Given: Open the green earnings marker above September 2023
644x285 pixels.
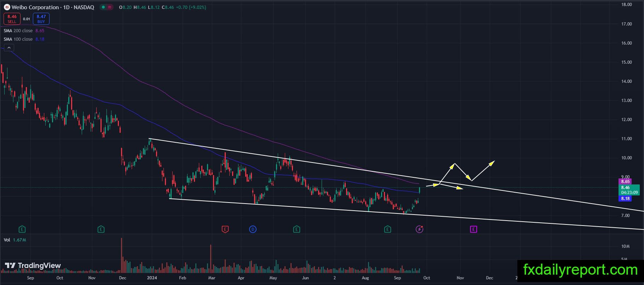Looking at the screenshot, I should tap(22, 229).
